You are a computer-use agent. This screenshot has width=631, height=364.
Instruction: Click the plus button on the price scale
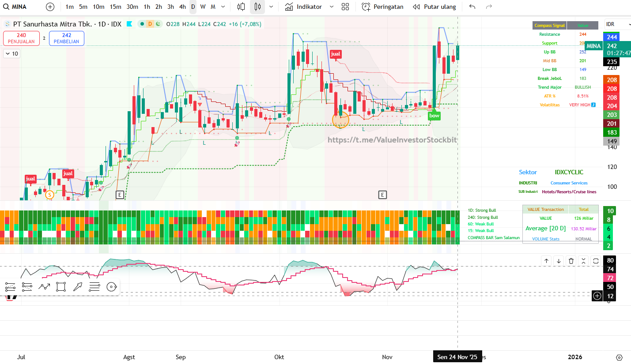tap(597, 296)
